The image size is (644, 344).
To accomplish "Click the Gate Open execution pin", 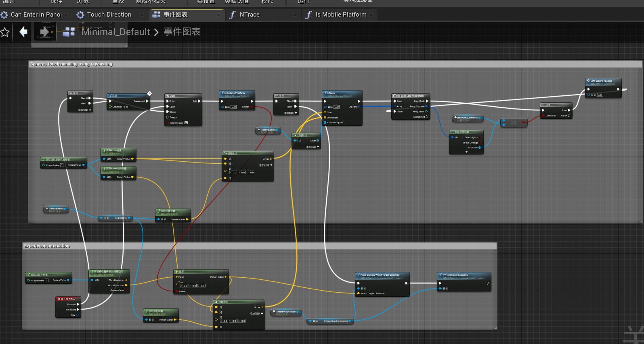I will (x=168, y=107).
